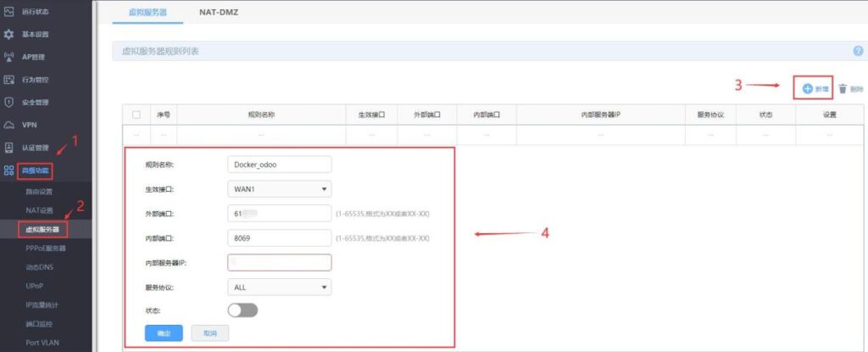The height and width of the screenshot is (352, 868).
Task: Click the 内部端口 field showing 8069
Action: coord(280,237)
